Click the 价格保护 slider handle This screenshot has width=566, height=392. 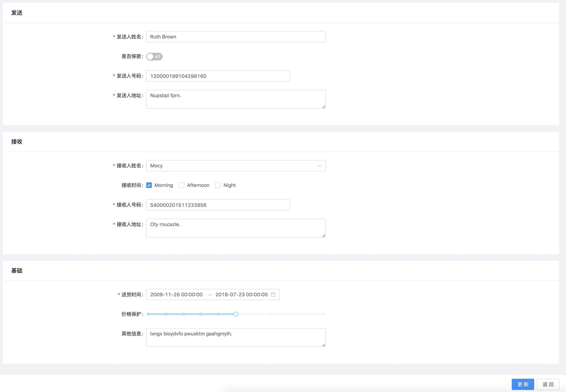click(235, 314)
